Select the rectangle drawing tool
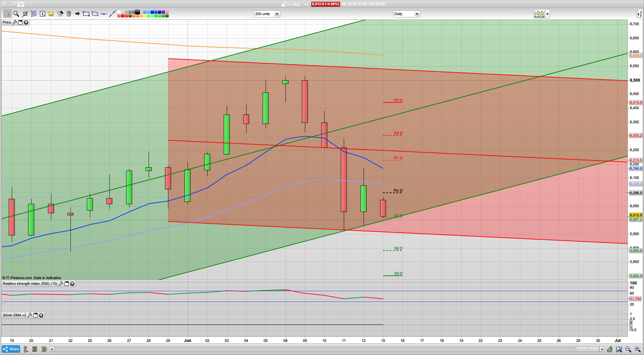644x355 pixels. 86,14
